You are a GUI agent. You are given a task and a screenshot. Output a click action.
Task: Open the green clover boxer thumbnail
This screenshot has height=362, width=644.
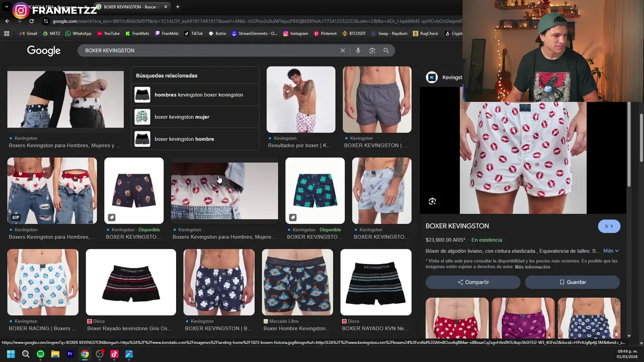point(315,191)
